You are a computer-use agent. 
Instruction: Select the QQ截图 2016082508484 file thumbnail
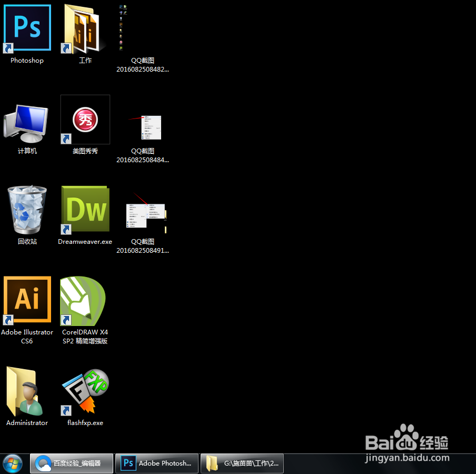point(145,127)
